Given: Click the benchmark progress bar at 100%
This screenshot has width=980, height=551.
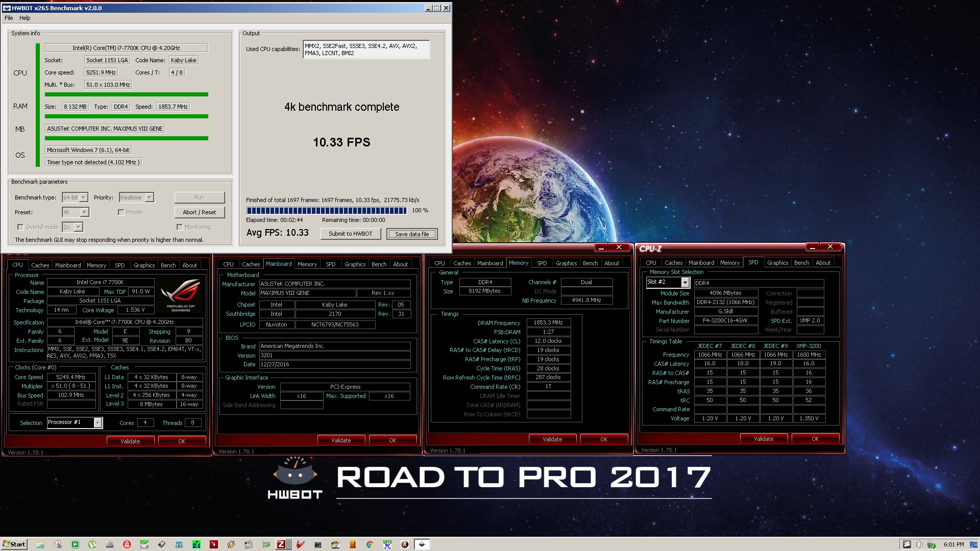Looking at the screenshot, I should (x=327, y=210).
